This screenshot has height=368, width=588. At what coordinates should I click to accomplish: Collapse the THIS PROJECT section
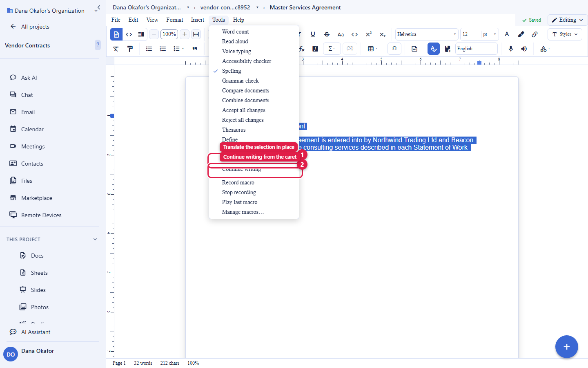(x=95, y=240)
